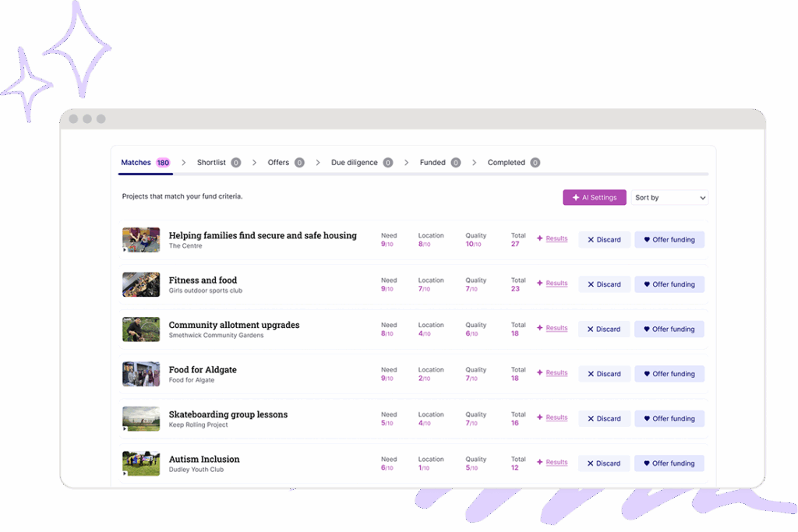The image size is (798, 532).
Task: Open Results link for Food for Aldgate
Action: coord(556,373)
